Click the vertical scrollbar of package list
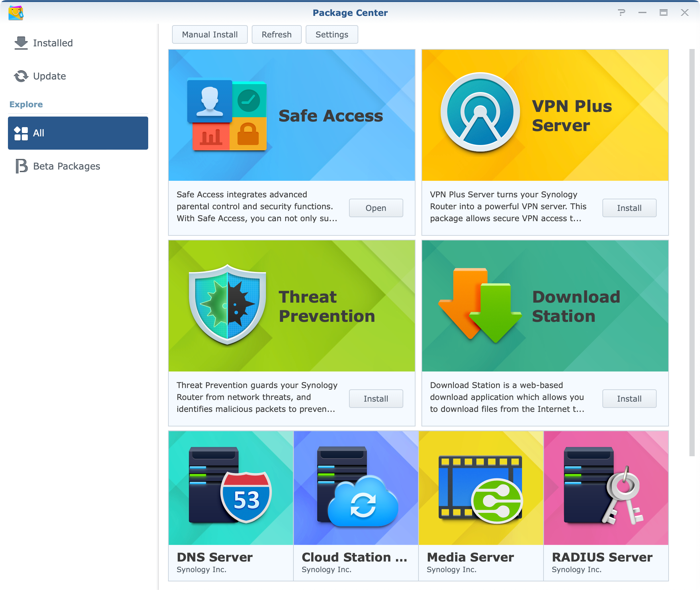 tap(692, 253)
